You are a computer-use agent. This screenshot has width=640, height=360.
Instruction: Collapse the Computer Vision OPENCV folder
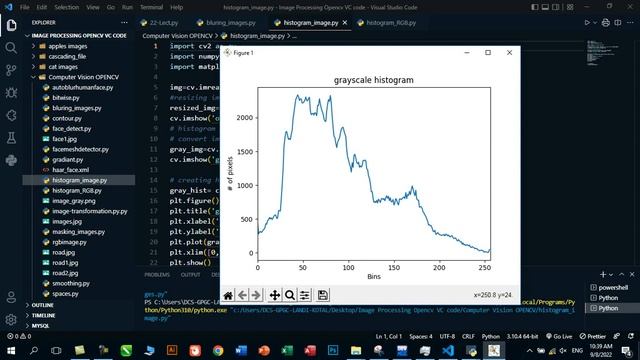coord(83,77)
